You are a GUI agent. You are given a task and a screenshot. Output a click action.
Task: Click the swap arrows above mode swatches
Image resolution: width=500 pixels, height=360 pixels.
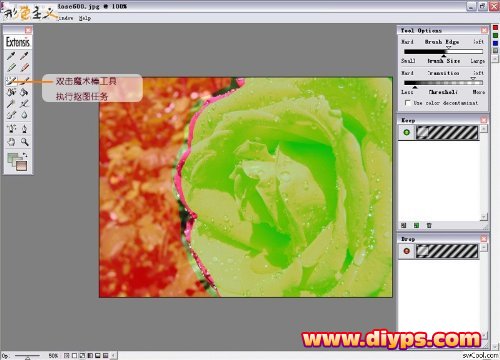(25, 155)
